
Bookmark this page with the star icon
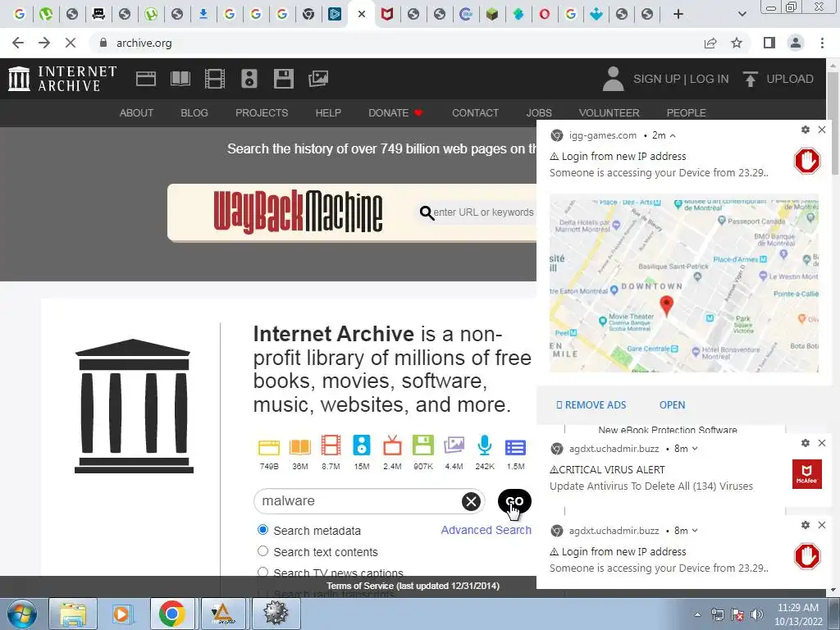pos(737,43)
